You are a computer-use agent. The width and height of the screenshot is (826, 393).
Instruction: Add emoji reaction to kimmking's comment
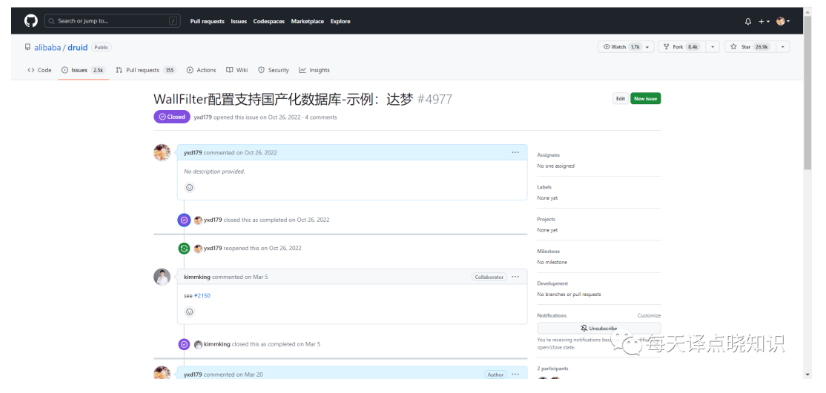click(190, 312)
